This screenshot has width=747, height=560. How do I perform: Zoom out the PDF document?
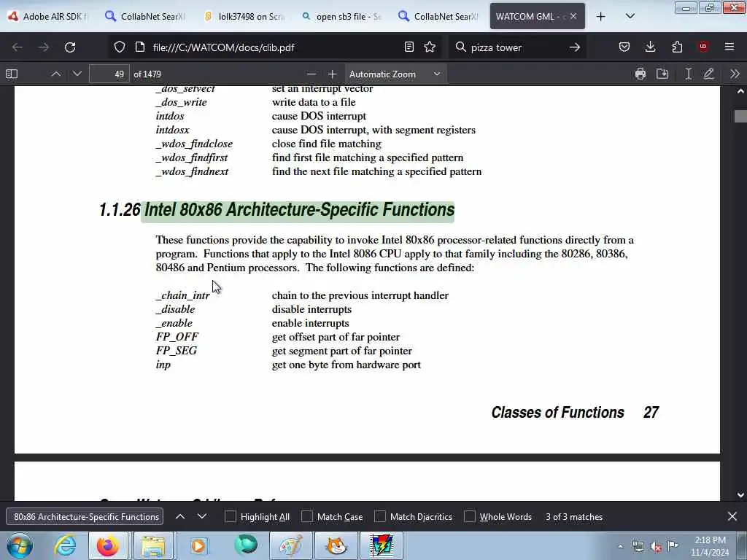(311, 74)
